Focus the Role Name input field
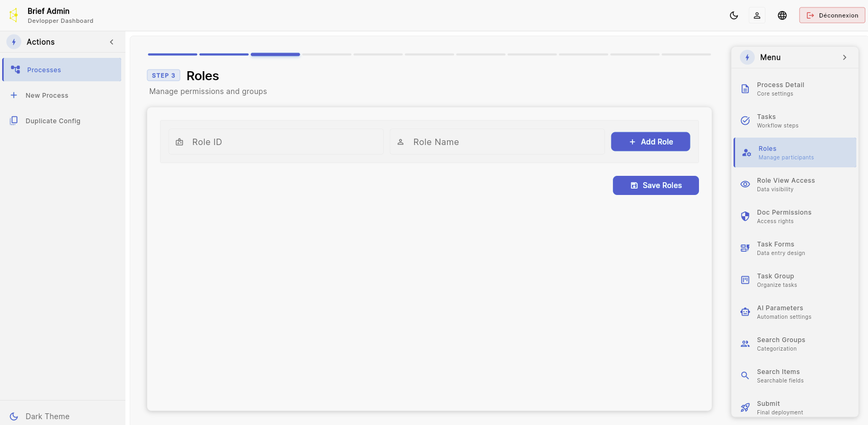Image resolution: width=868 pixels, height=425 pixels. pos(498,142)
